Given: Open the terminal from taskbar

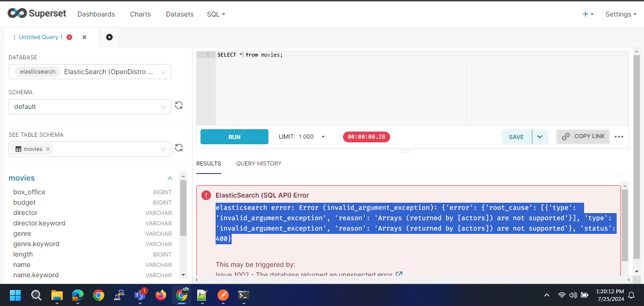Looking at the screenshot, I should [244, 295].
